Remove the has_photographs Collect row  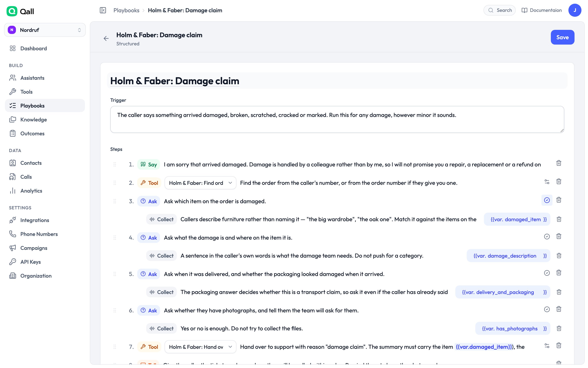click(x=559, y=328)
